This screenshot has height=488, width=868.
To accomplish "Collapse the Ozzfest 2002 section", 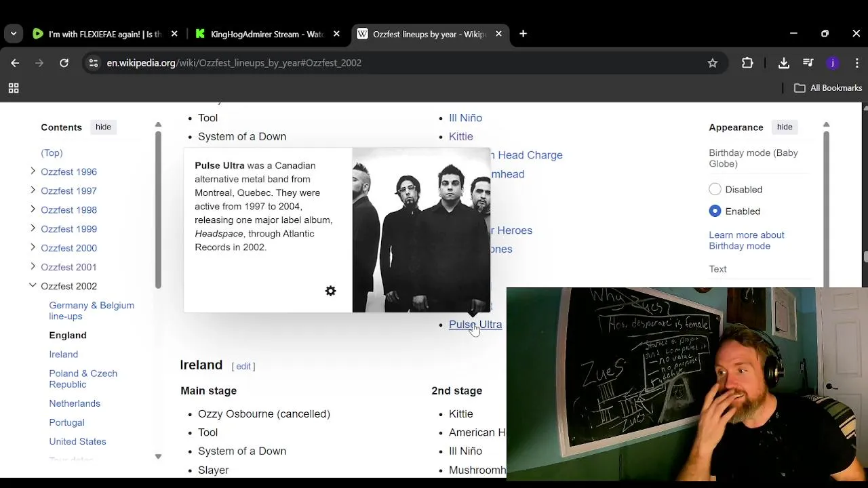I will 33,285.
